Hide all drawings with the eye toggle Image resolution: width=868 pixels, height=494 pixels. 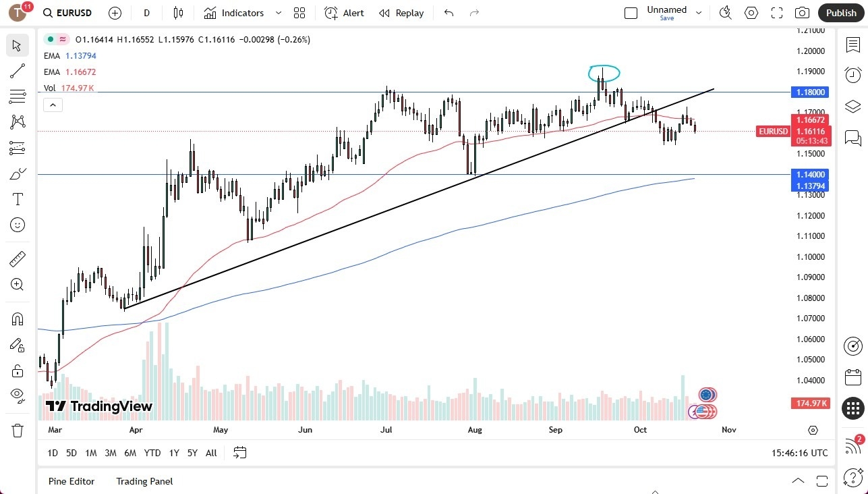tap(17, 396)
